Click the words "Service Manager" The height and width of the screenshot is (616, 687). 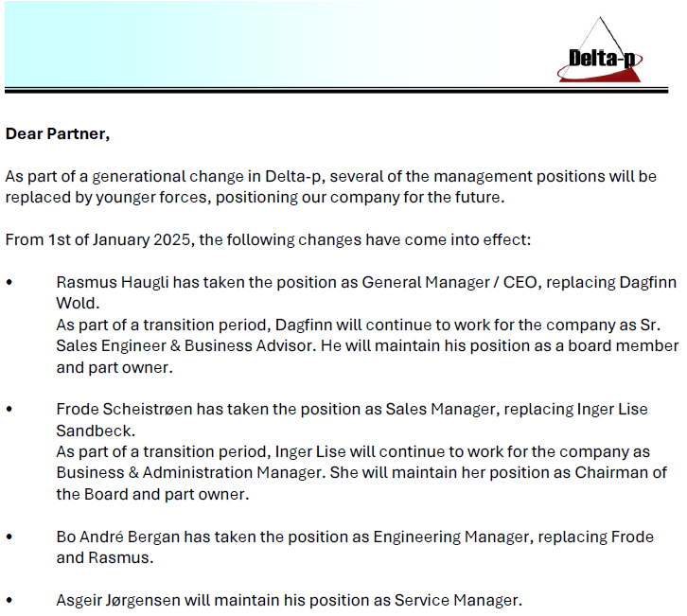456,600
